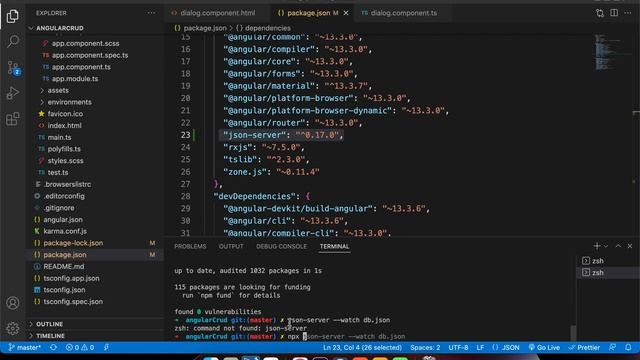Open the Manage gear icon
Viewport: 640px width, 360px height.
click(x=13, y=328)
